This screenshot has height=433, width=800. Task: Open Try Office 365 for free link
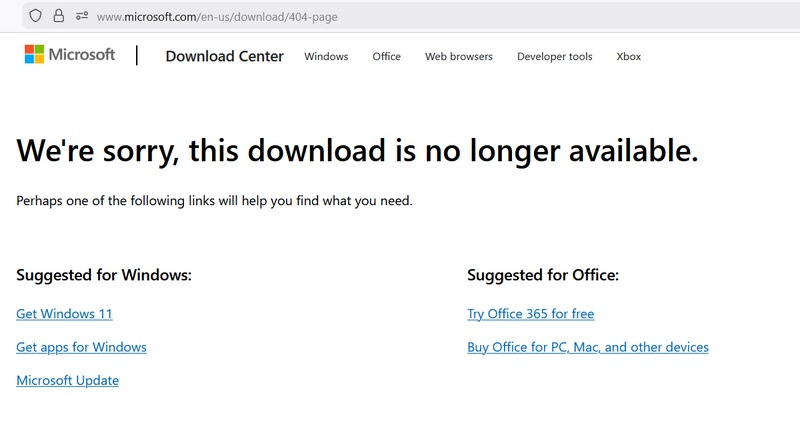point(530,314)
